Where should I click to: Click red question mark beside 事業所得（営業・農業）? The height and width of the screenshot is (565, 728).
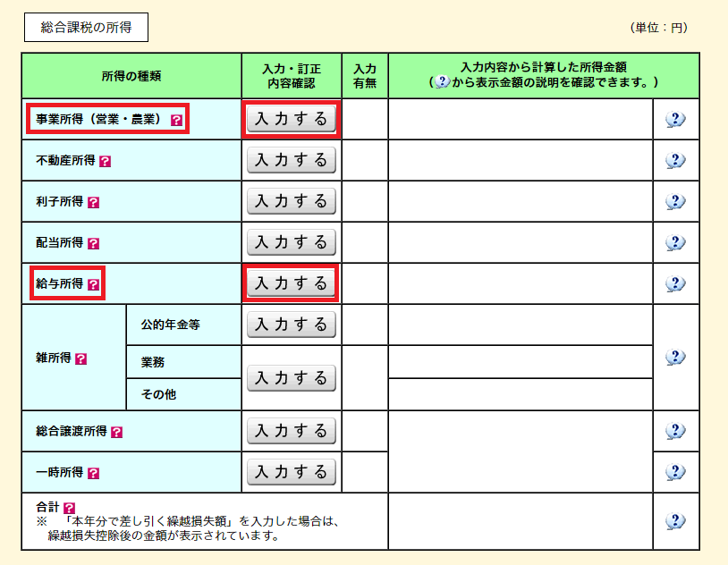(176, 120)
